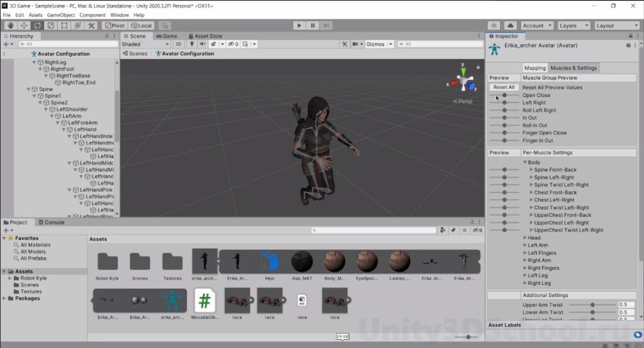Expand the Right Fingers muscle group
This screenshot has height=348, width=644.
[525, 268]
